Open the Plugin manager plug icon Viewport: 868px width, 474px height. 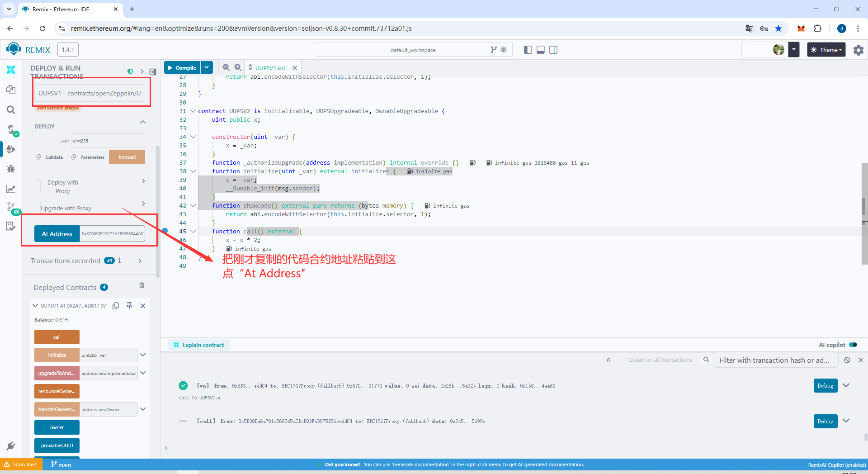[x=11, y=446]
